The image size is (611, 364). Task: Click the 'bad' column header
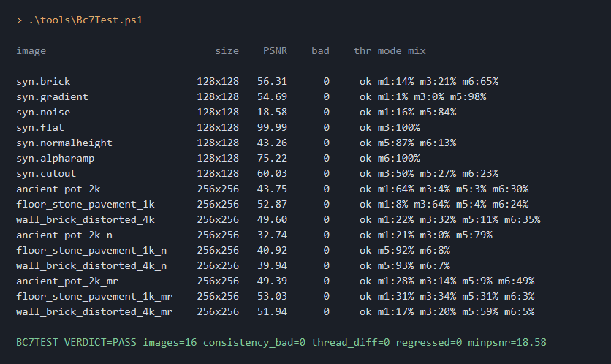[x=320, y=51]
